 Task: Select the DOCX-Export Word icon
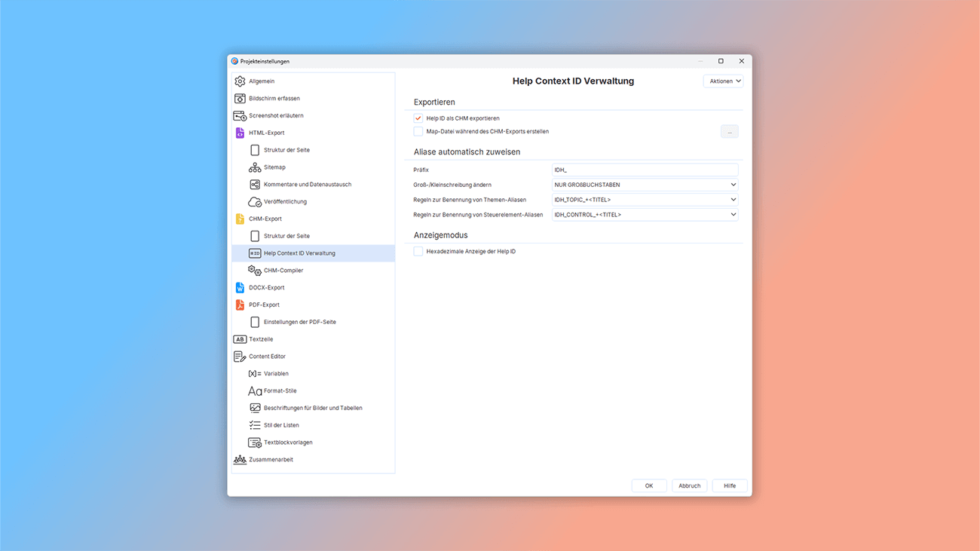pos(240,288)
